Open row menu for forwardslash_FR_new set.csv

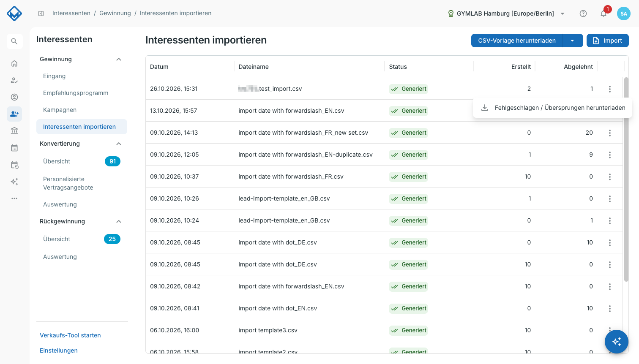coord(610,133)
